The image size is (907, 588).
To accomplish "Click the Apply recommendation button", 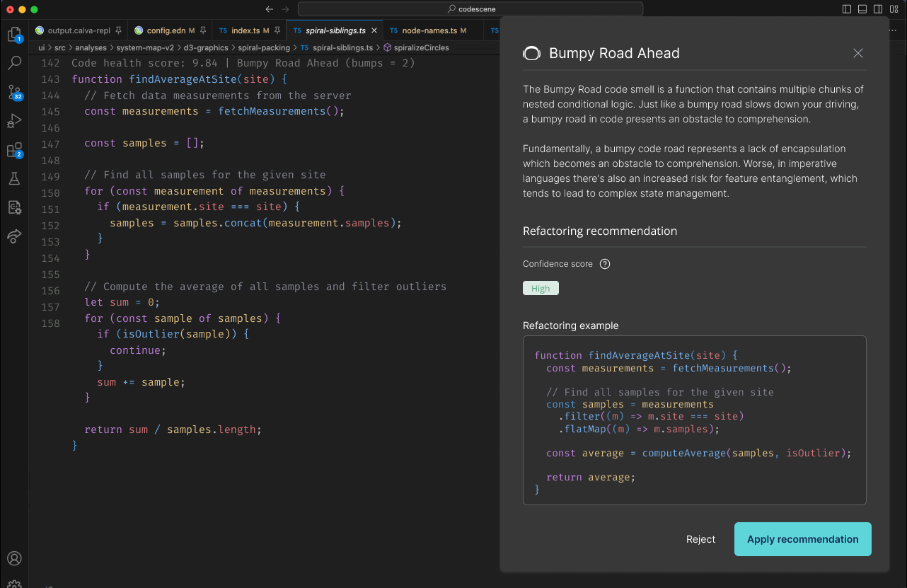I will click(x=802, y=539).
